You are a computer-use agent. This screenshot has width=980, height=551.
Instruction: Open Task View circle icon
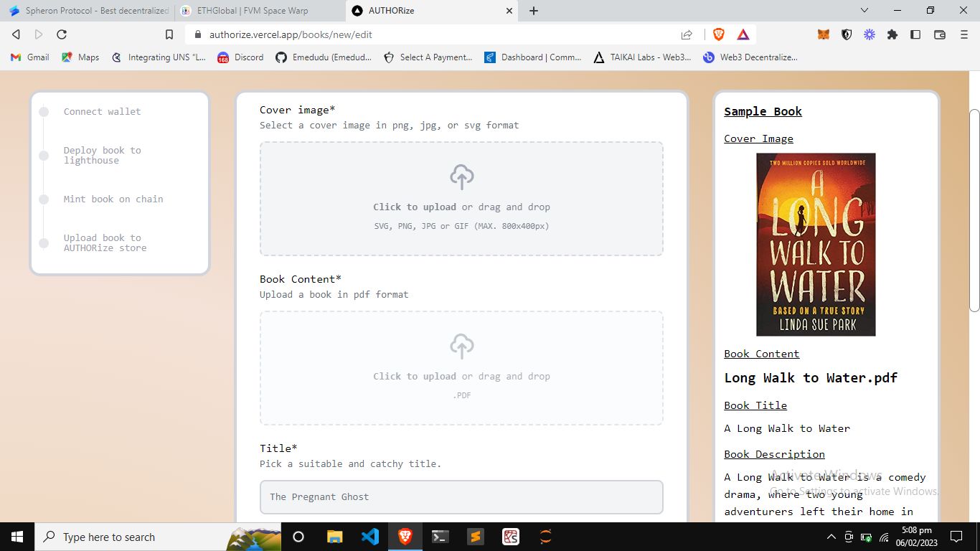(x=298, y=537)
